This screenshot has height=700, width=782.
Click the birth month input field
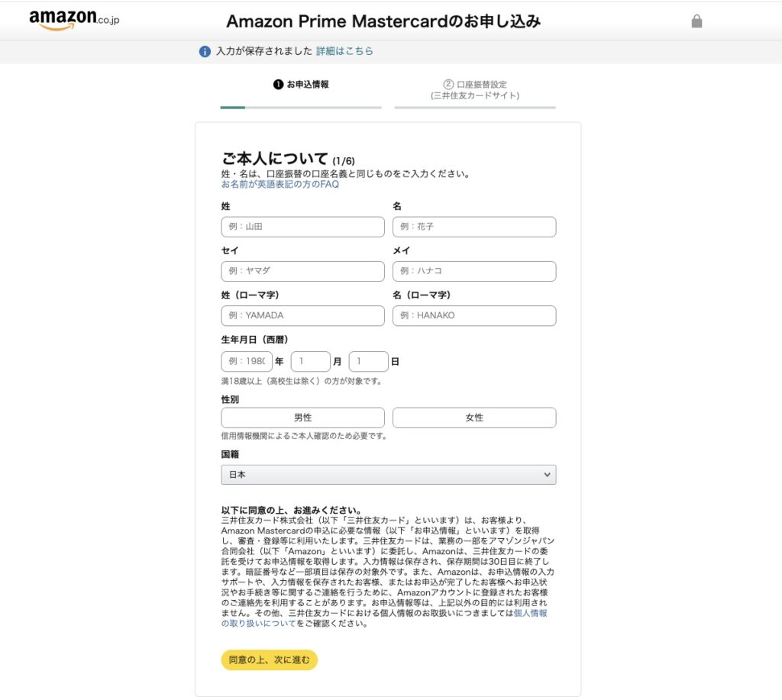coord(310,361)
